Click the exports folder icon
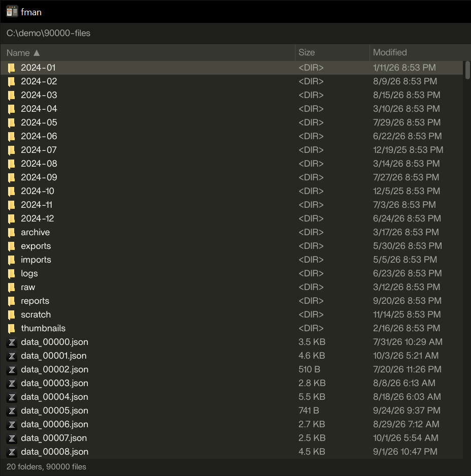This screenshot has height=476, width=471. [11, 246]
